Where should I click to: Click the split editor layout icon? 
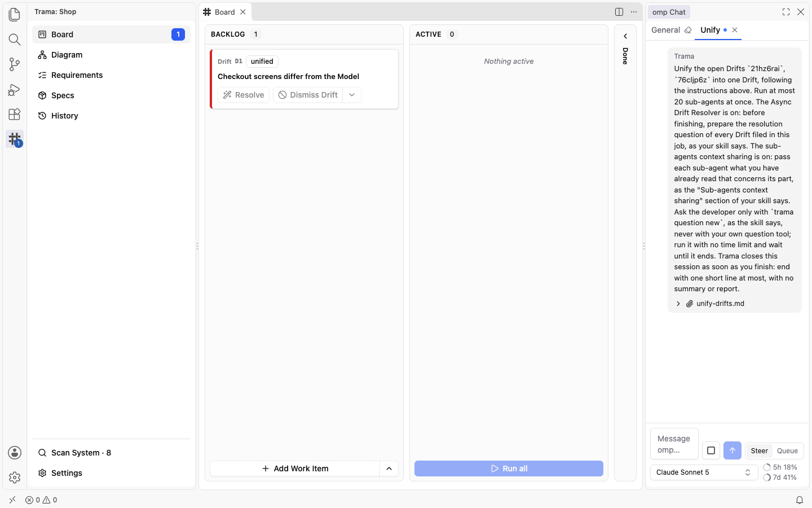[619, 12]
